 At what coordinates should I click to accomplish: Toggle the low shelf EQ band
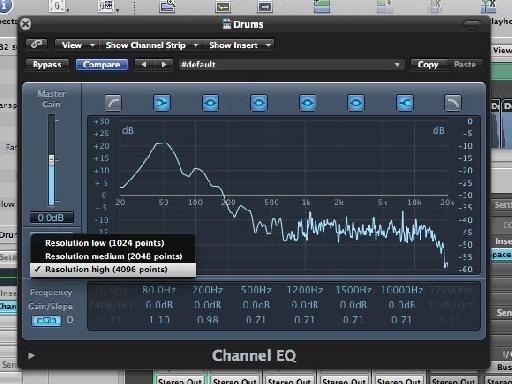pos(162,103)
